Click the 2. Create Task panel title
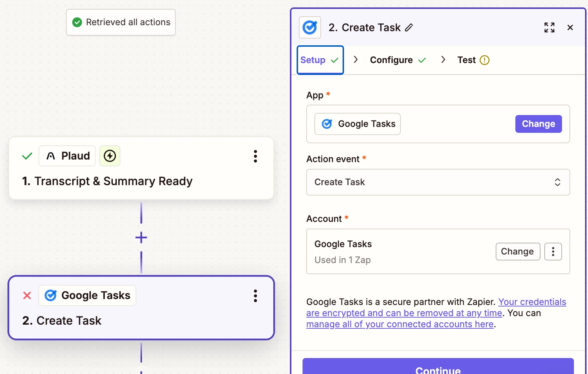588x374 pixels. (x=364, y=27)
